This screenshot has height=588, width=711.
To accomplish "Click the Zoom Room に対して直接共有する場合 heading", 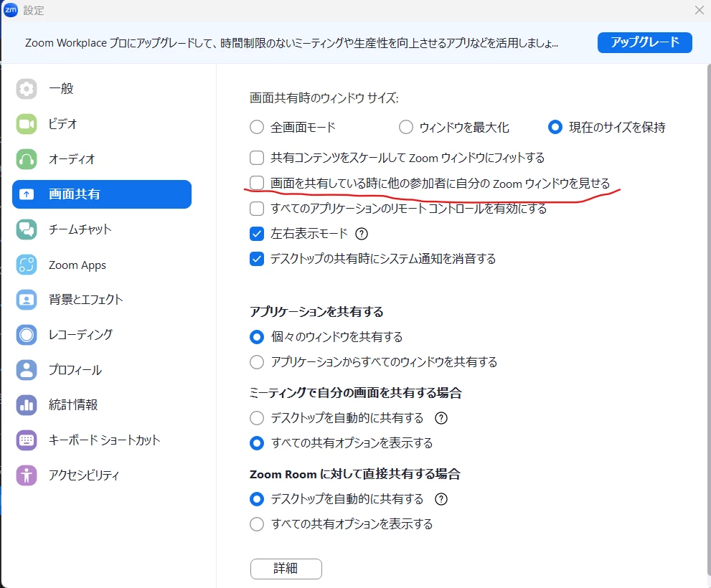I will click(355, 474).
